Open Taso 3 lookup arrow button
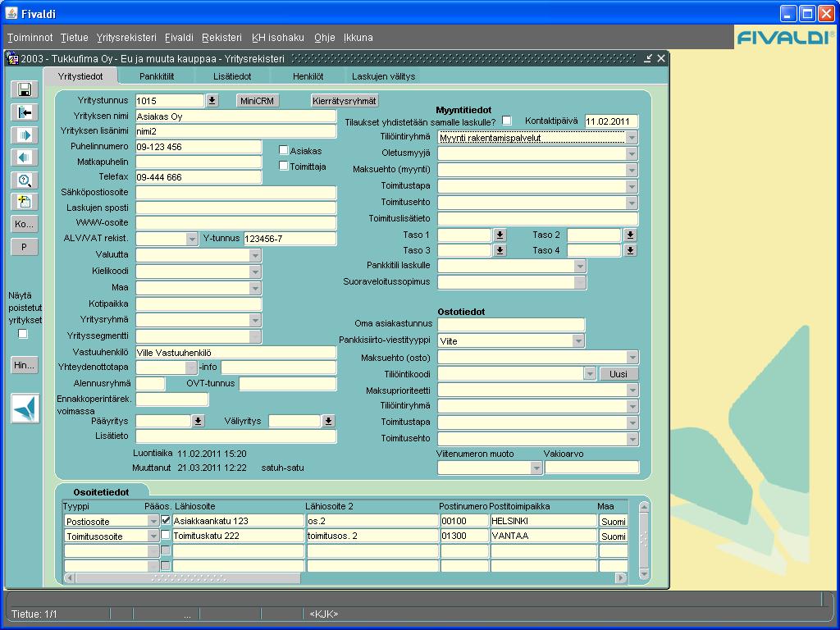 tap(500, 250)
